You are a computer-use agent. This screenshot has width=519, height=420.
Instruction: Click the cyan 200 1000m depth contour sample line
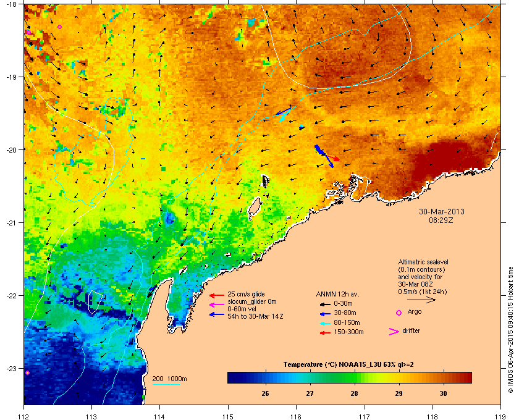pyautogui.click(x=166, y=385)
